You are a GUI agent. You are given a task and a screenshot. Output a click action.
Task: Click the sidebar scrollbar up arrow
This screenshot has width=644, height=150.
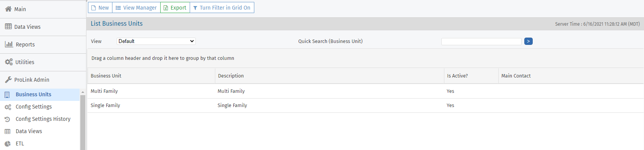pos(83,92)
